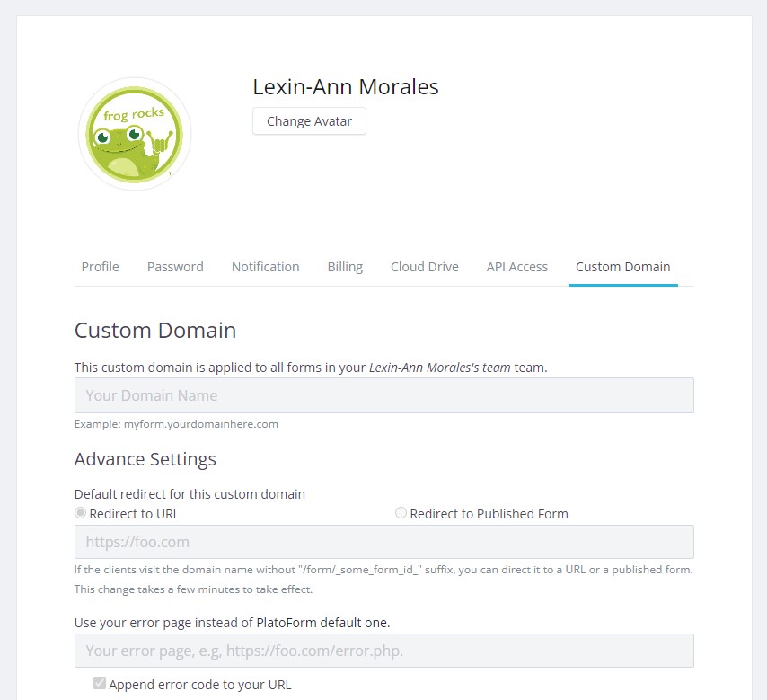Click the https://foo.com redirect URL field
Image resolution: width=767 pixels, height=700 pixels.
tap(383, 542)
